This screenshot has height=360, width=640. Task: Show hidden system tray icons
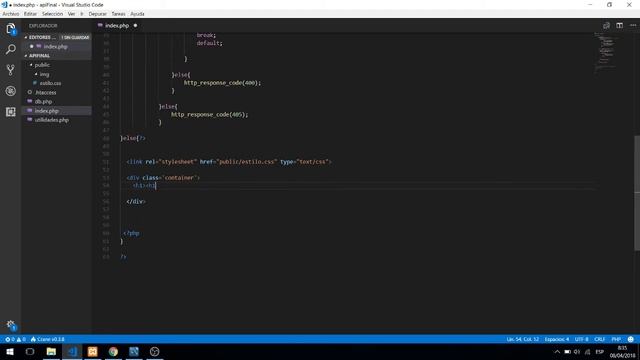point(557,352)
